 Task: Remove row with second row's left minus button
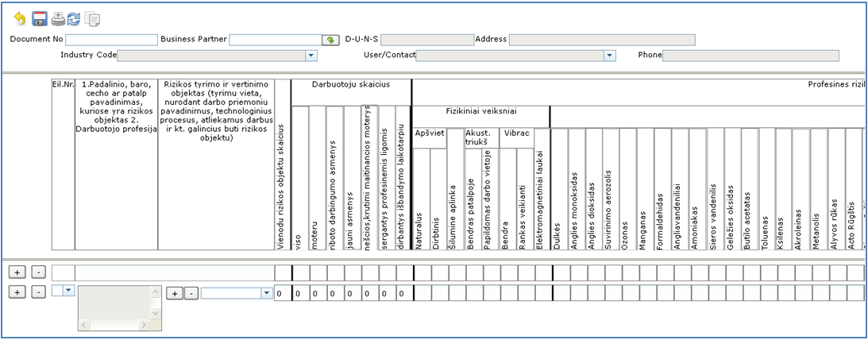pos(39,292)
